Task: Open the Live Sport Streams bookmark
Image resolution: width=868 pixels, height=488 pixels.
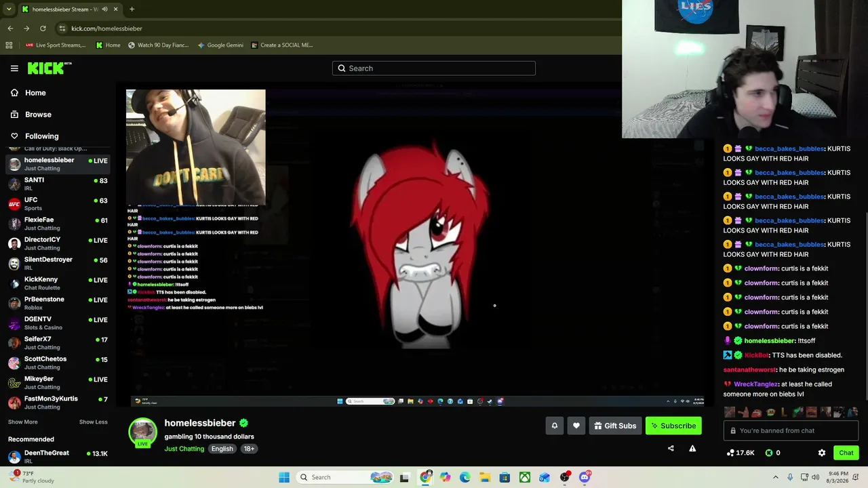Action: (x=56, y=45)
